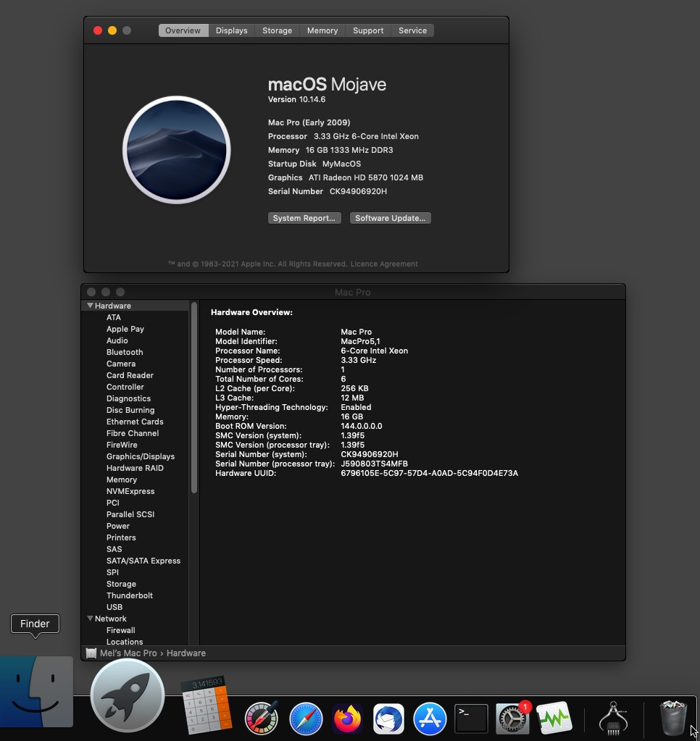Viewport: 700px width, 741px height.
Task: Select Firewall under Network
Action: (120, 630)
